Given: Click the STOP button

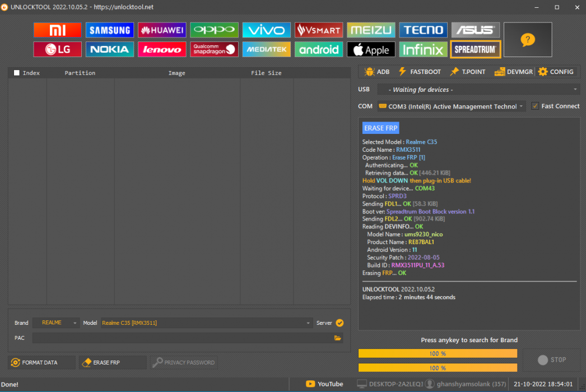Looking at the screenshot, I should tap(552, 360).
